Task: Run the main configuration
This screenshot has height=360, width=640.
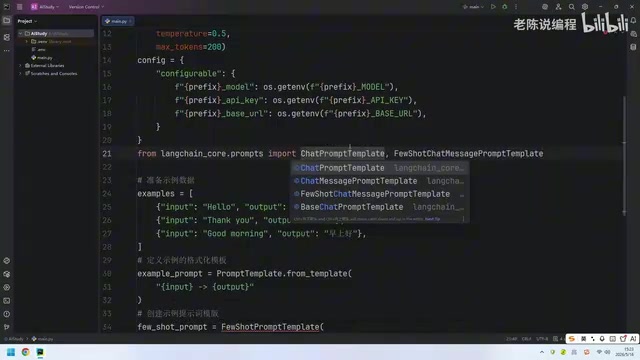Action: [493, 7]
